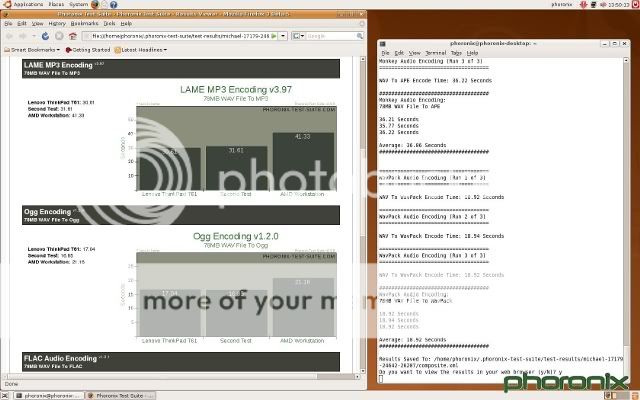This screenshot has height=400, width=640.
Task: Click the red power/quit icon in top panel
Action: pos(636,4)
